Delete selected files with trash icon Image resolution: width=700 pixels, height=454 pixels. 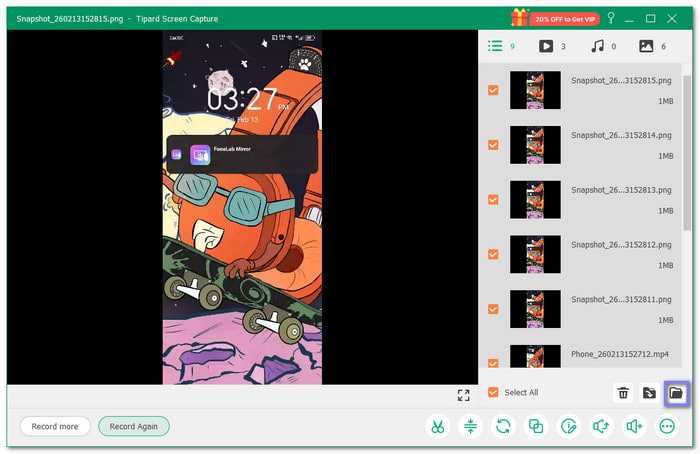point(623,393)
